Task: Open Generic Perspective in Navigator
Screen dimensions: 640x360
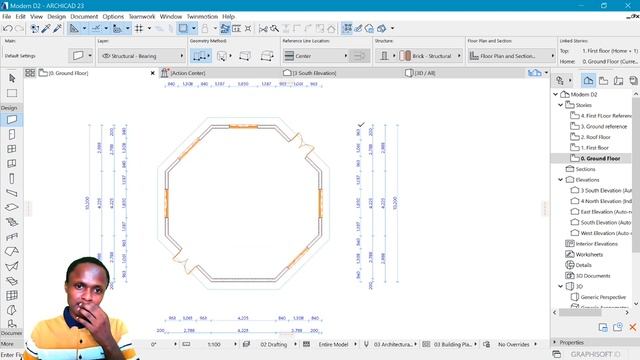Action: pyautogui.click(x=603, y=297)
